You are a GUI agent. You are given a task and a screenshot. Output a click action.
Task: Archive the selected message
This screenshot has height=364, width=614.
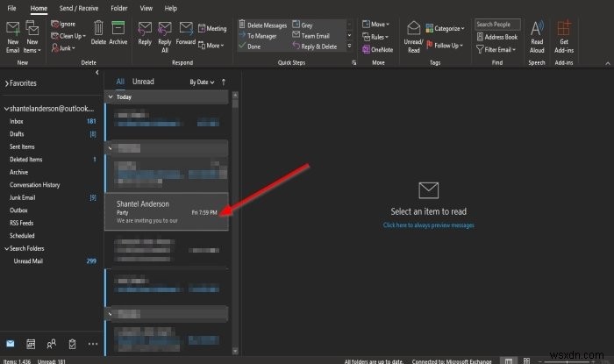118,32
